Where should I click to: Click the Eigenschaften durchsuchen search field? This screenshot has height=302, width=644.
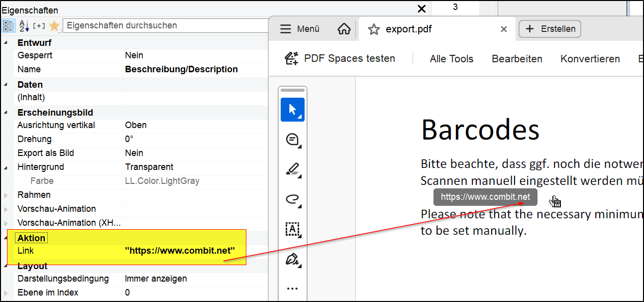coord(164,25)
